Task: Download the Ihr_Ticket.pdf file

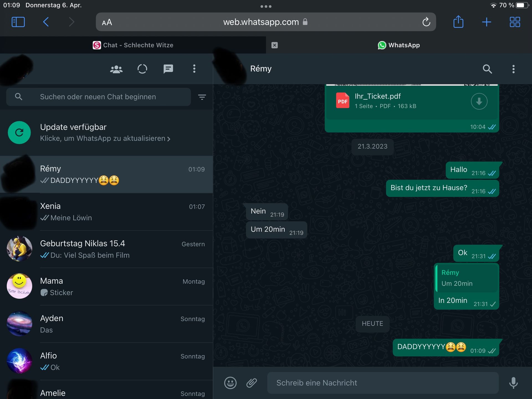Action: pos(479,101)
